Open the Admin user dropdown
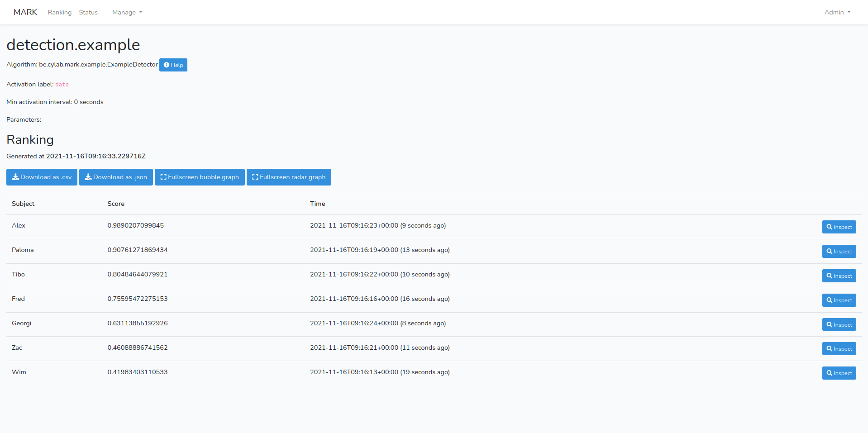868x433 pixels. [837, 12]
